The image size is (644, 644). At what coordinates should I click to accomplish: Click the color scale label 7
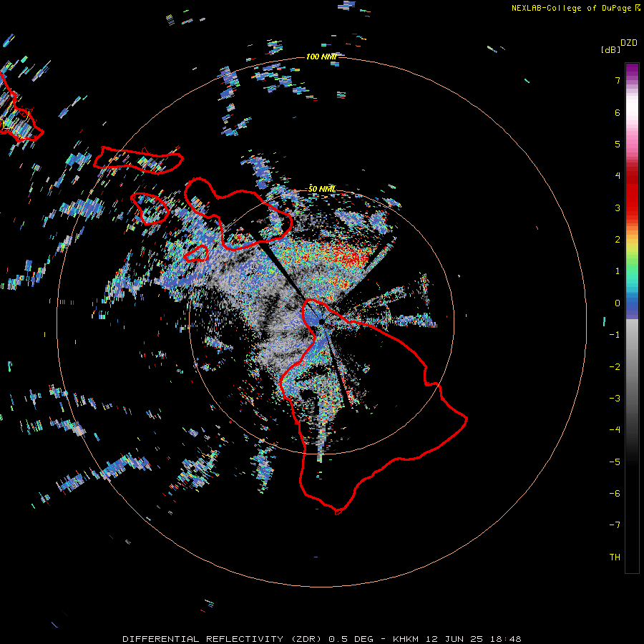(618, 80)
